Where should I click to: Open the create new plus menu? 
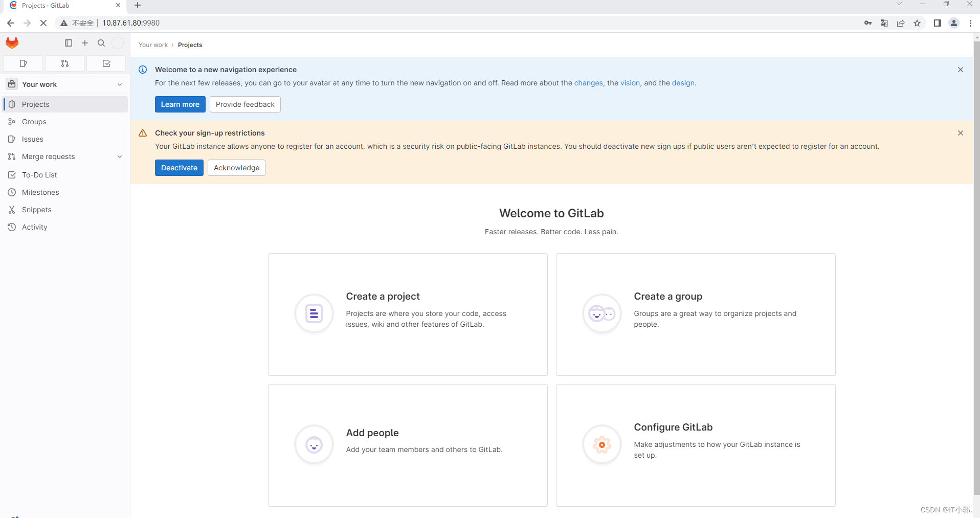pos(85,43)
